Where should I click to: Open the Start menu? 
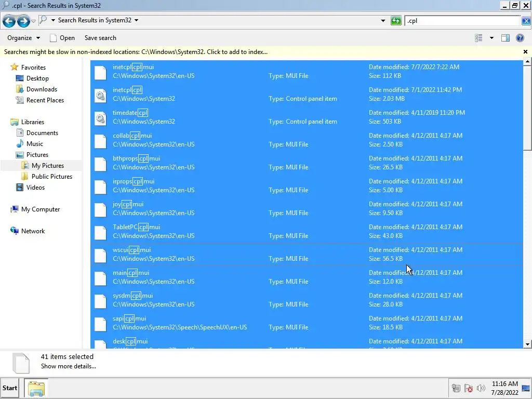point(10,388)
